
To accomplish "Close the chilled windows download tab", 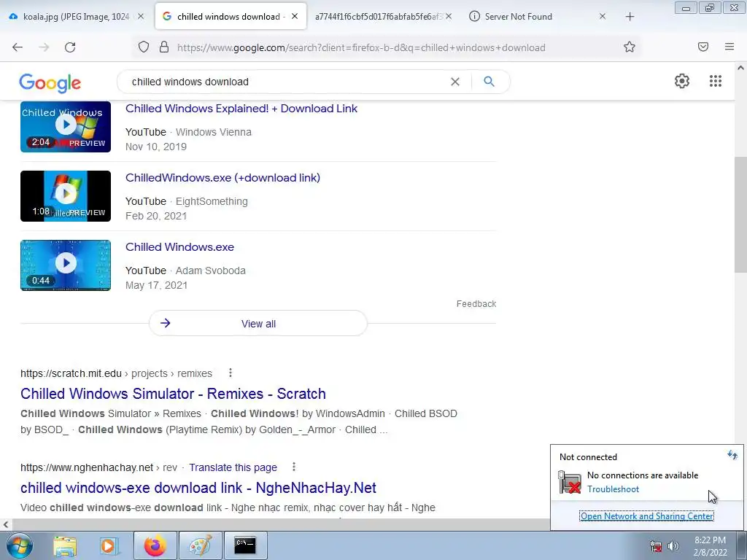I will point(295,17).
